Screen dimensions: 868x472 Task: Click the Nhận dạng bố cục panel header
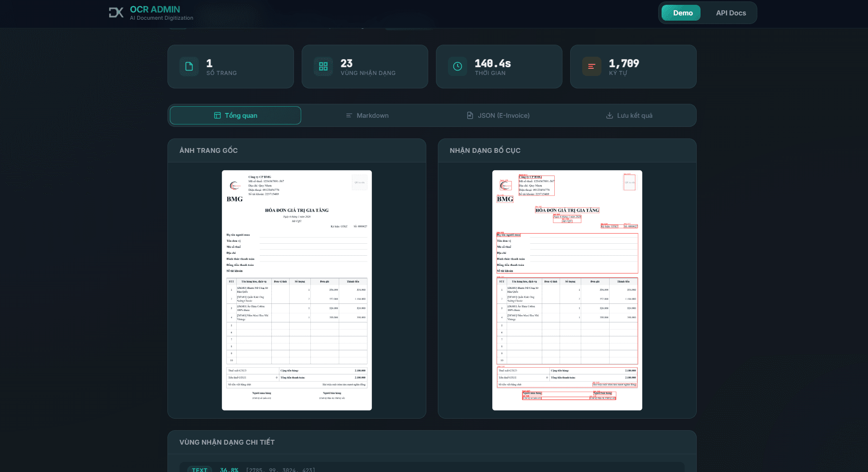(485, 150)
